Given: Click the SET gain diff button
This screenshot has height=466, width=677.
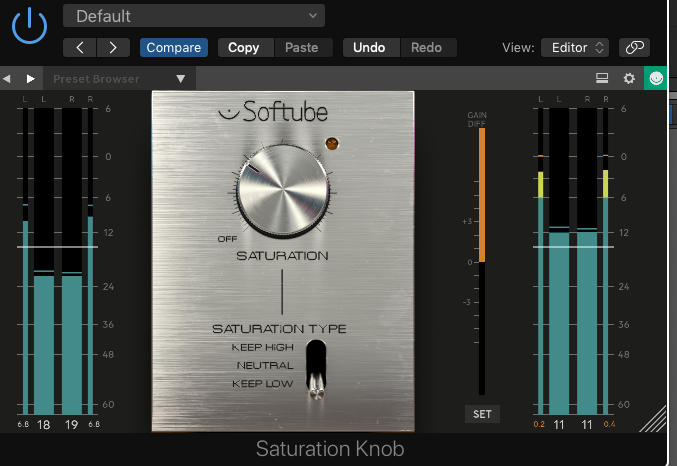Looking at the screenshot, I should pos(482,414).
